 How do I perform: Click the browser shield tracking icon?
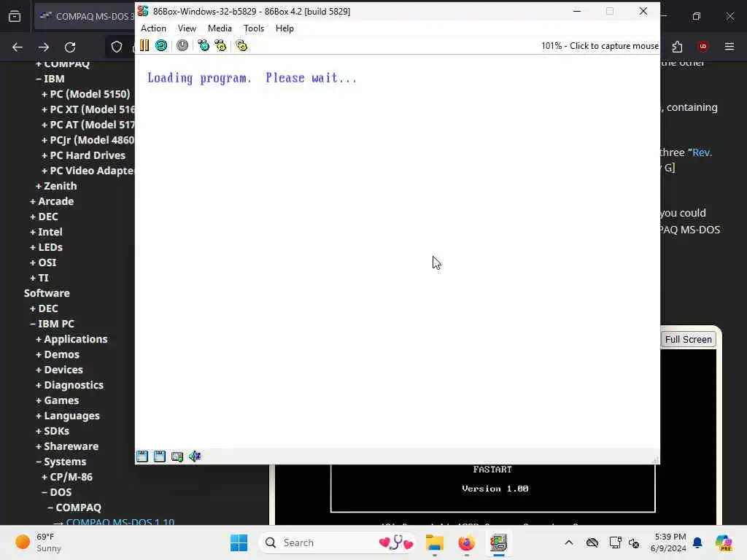(x=117, y=47)
